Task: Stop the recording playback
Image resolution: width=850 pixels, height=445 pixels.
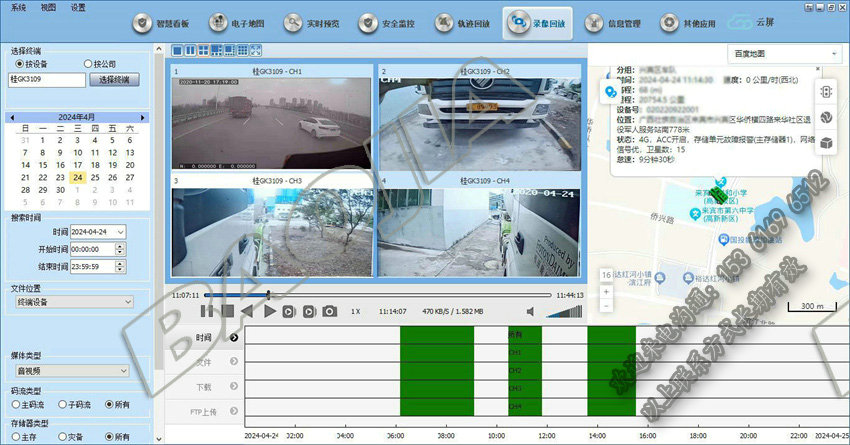Action: (x=227, y=312)
